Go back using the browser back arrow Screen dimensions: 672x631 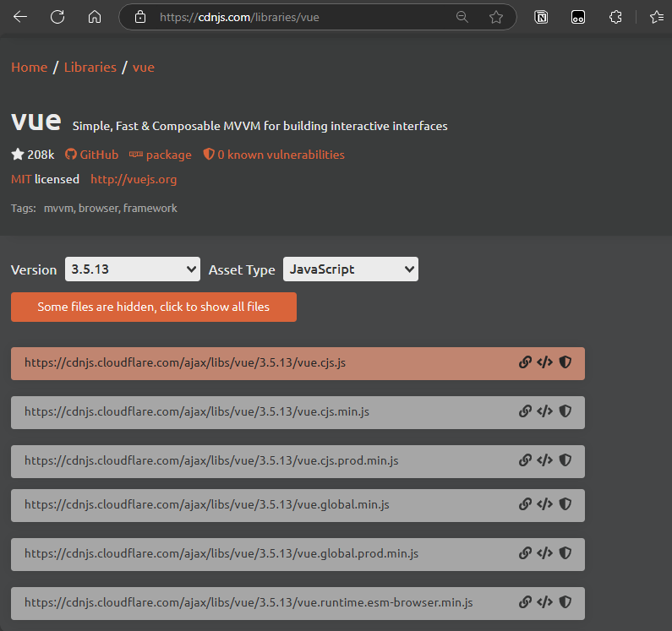click(x=20, y=17)
